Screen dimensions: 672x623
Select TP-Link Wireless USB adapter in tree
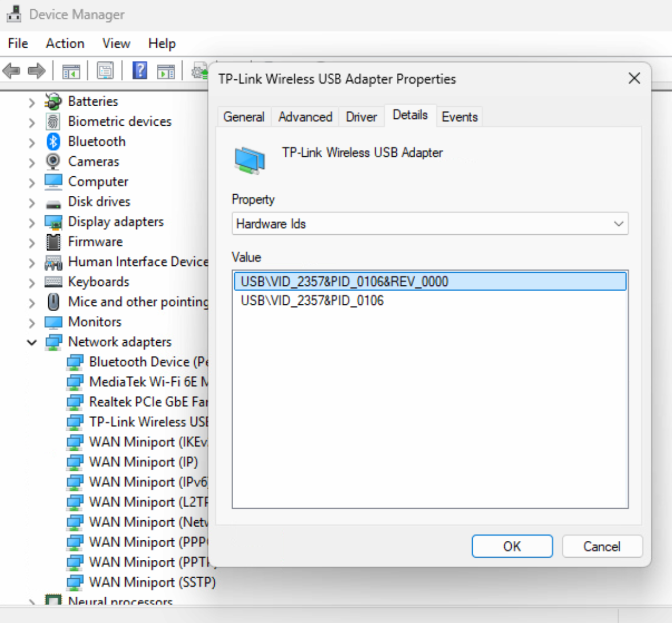(149, 422)
